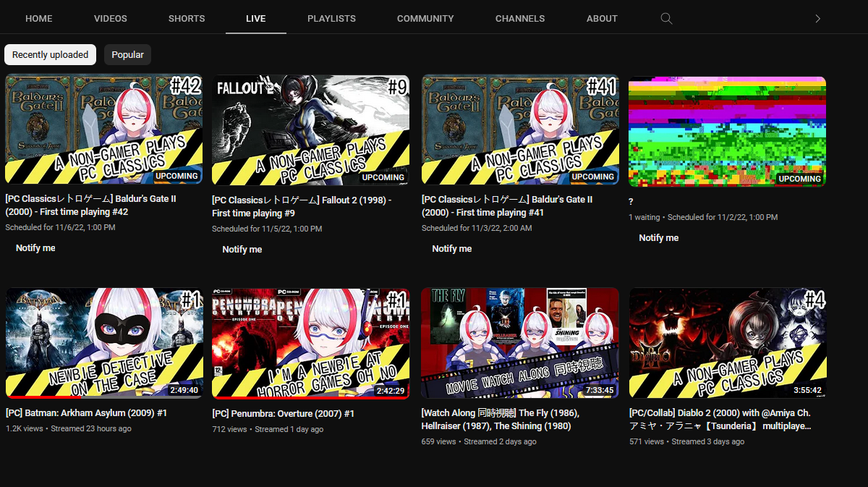The height and width of the screenshot is (487, 868).
Task: Open [PC/Collab] Diablo 2 (2000) title link
Action: [720, 420]
